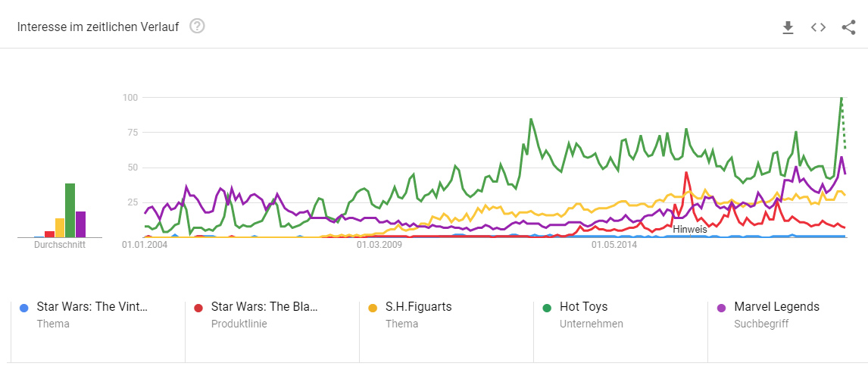Screen dimensions: 868x379
Task: Click the Hot Toys legend text
Action: [x=583, y=307]
